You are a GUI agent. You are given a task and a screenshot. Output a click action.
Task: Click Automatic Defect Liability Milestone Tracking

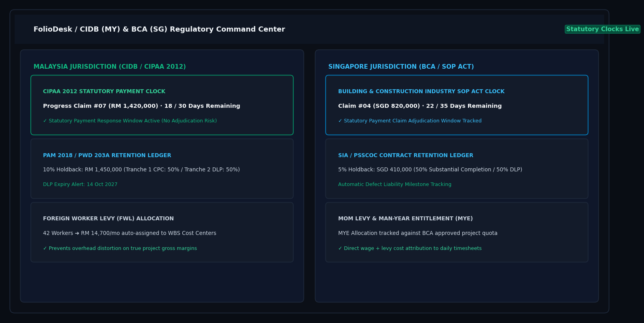(395, 184)
